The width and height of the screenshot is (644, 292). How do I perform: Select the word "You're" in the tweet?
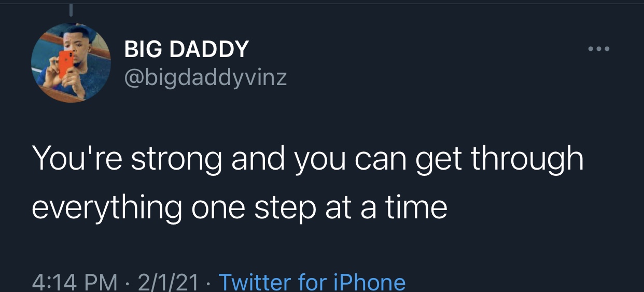[76, 158]
